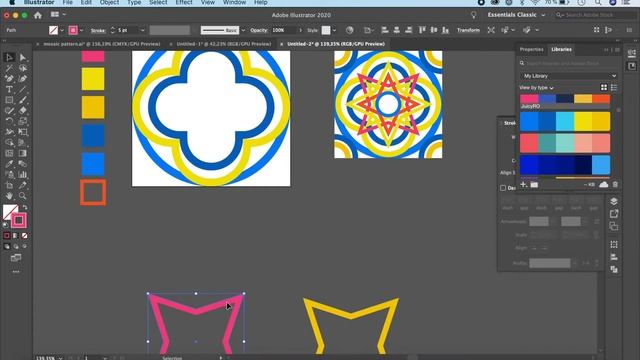
Task: Select the Type tool
Action: point(9,89)
